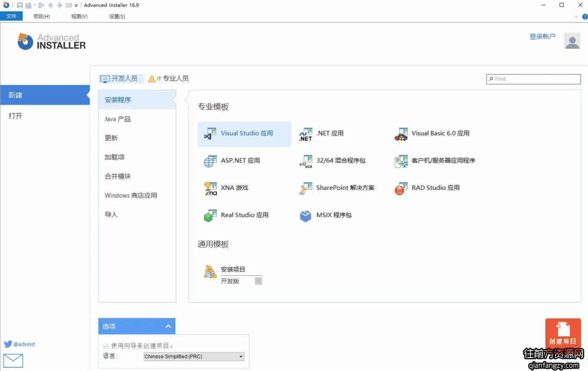Click the blue help icon at top right
The image size is (588, 371).
pyautogui.click(x=585, y=17)
